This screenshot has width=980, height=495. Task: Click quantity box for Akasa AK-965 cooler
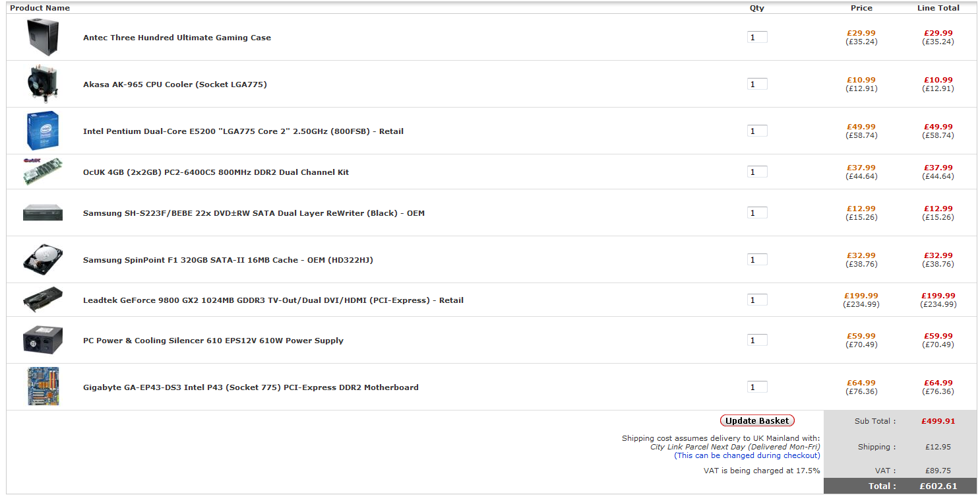pyautogui.click(x=757, y=84)
